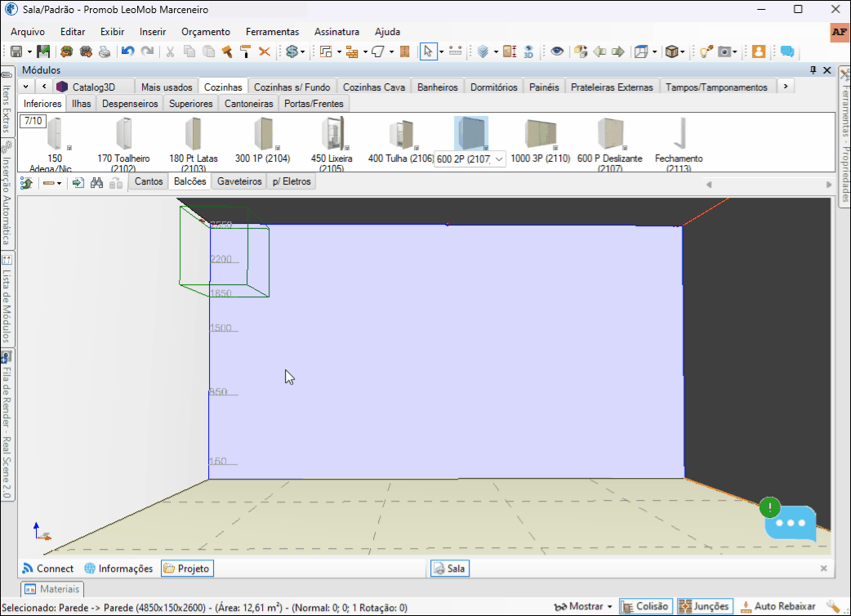
Task: Click the Connect button
Action: [x=48, y=569]
